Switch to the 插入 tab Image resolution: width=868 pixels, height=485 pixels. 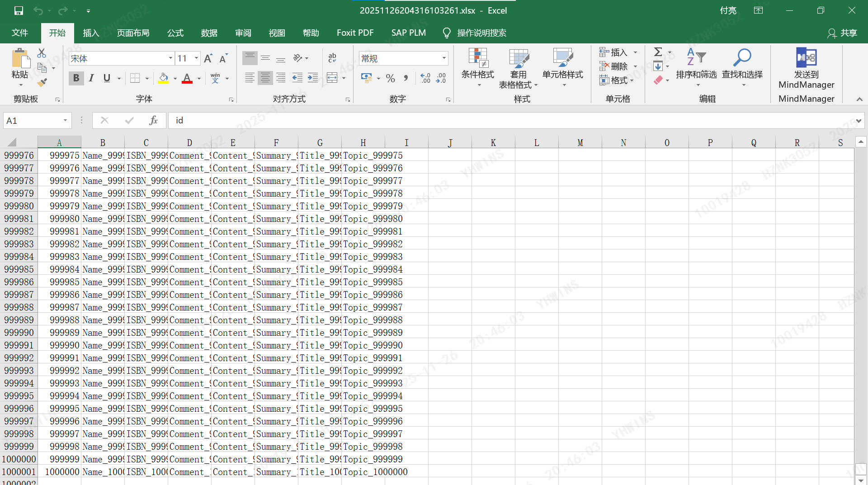91,33
